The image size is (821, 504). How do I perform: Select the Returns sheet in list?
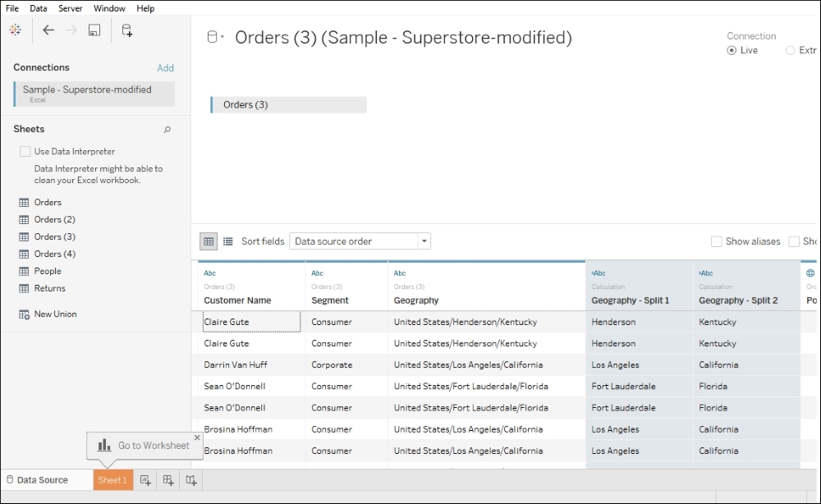pos(49,288)
